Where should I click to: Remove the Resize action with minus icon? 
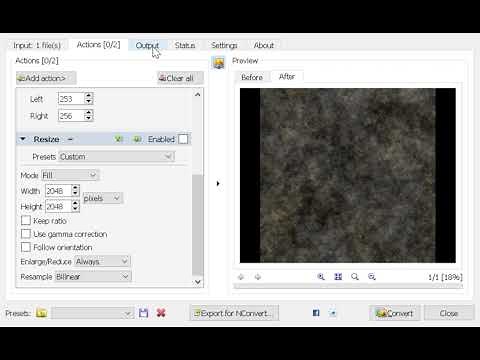[70, 139]
